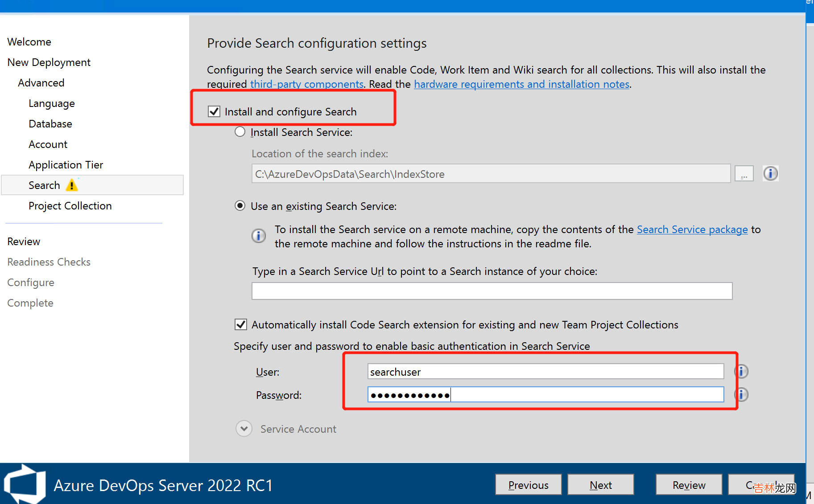The height and width of the screenshot is (504, 814).
Task: Select Use an existing Search Service option
Action: pos(240,206)
